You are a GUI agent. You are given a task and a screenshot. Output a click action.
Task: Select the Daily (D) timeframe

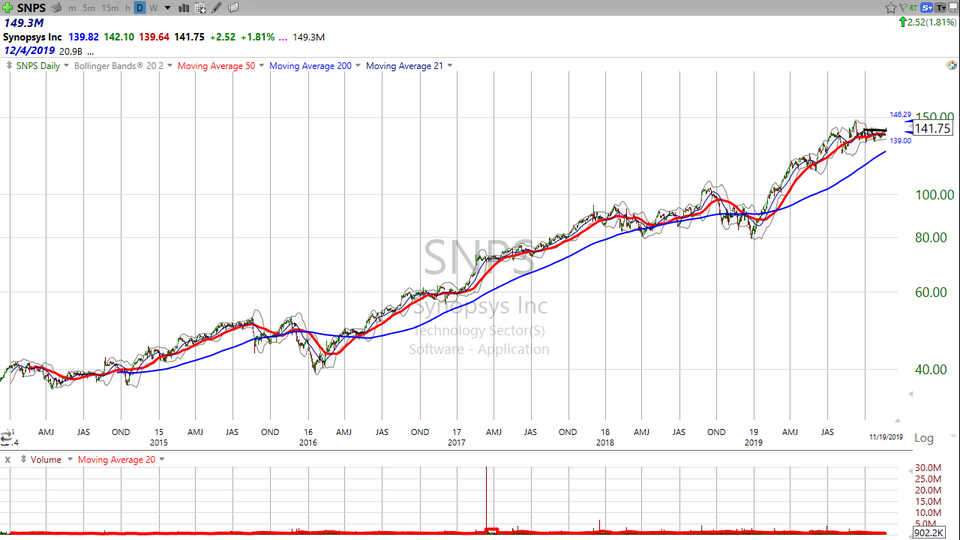tap(140, 8)
